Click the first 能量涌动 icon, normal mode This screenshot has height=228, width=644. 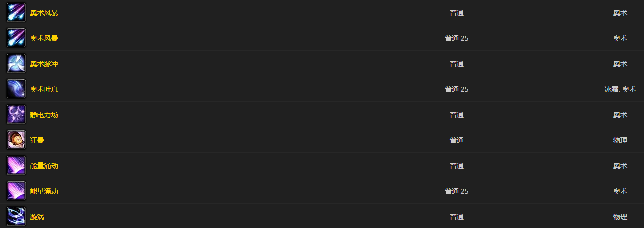click(16, 166)
